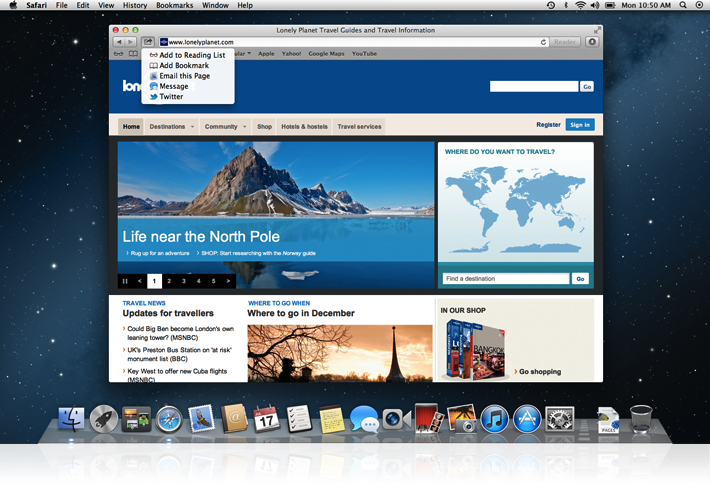Select Message in the share menu
The image size is (710, 484).
click(x=187, y=86)
